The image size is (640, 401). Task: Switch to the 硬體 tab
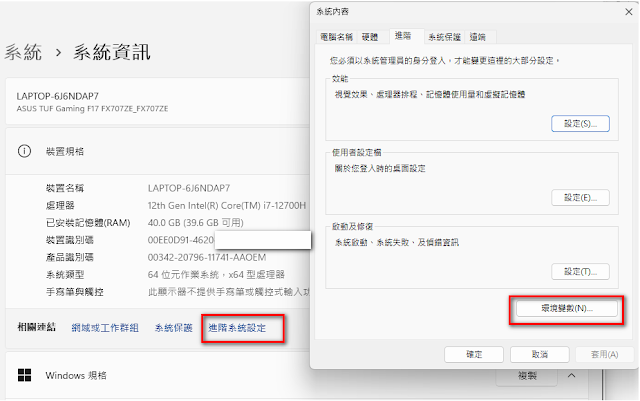pyautogui.click(x=370, y=37)
